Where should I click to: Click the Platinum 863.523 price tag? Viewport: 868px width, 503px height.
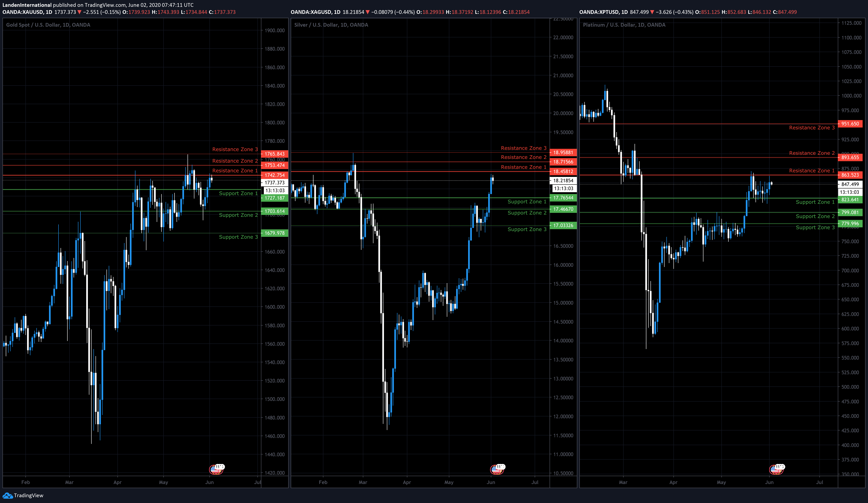(850, 175)
